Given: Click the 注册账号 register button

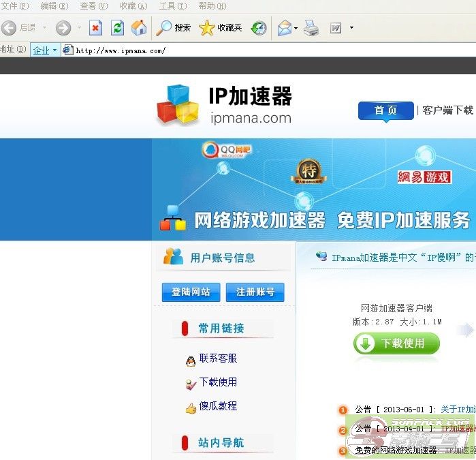Looking at the screenshot, I should (255, 292).
